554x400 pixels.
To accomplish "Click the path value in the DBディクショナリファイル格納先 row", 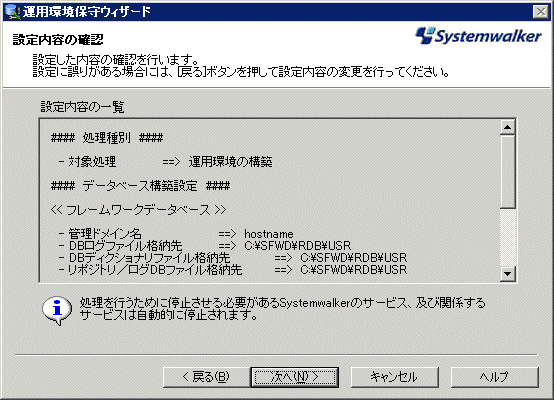I will 354,258.
